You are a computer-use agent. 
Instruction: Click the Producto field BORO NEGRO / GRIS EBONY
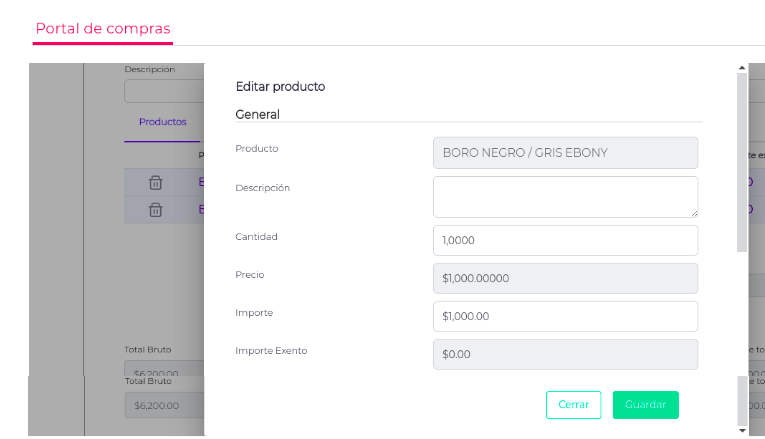565,152
